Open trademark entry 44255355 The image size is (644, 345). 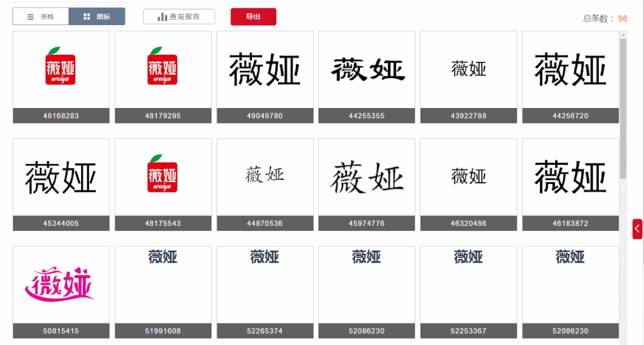[x=366, y=69]
